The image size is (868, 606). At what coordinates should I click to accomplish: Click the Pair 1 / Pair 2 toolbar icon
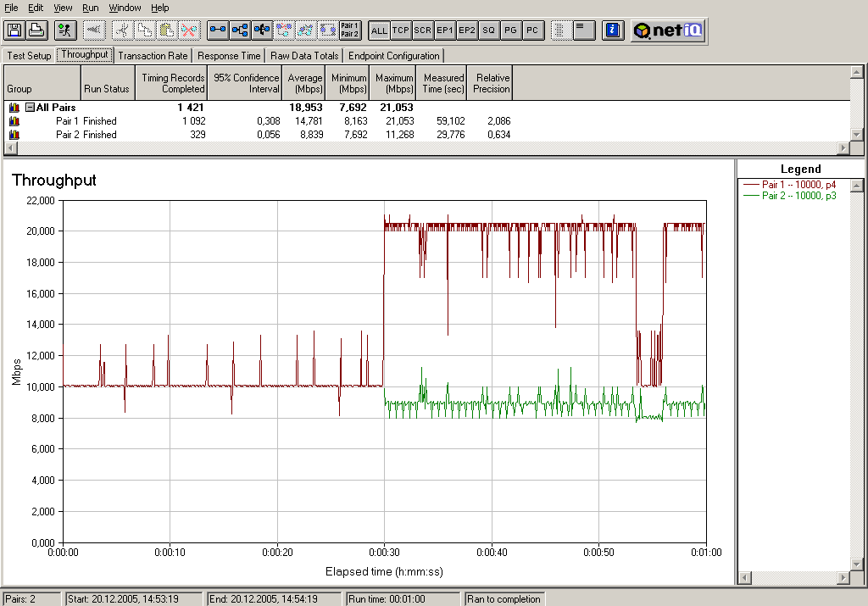pos(349,31)
